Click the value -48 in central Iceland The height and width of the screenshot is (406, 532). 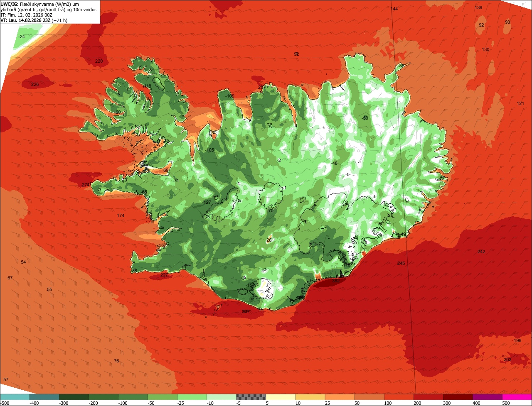click(334, 163)
